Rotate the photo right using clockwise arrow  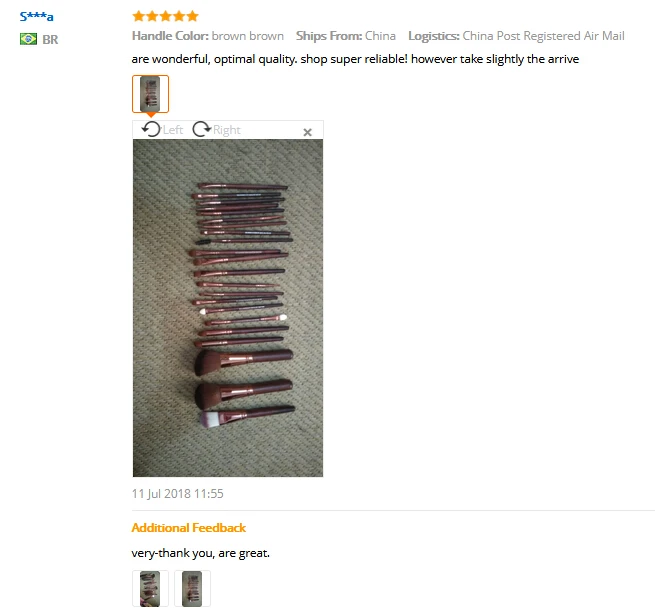[202, 129]
